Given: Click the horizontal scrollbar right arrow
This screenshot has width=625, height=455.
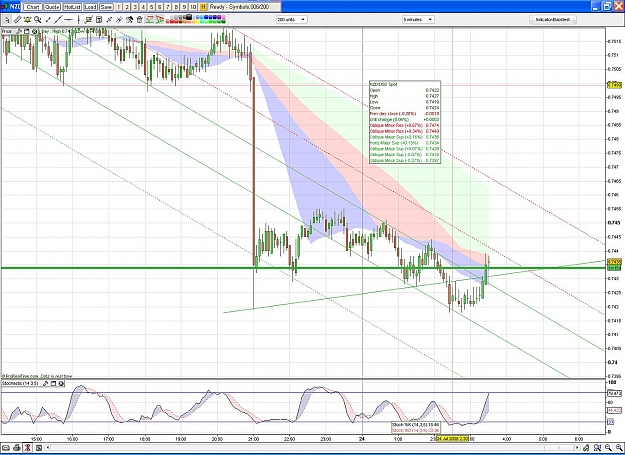Looking at the screenshot, I should tap(577, 447).
